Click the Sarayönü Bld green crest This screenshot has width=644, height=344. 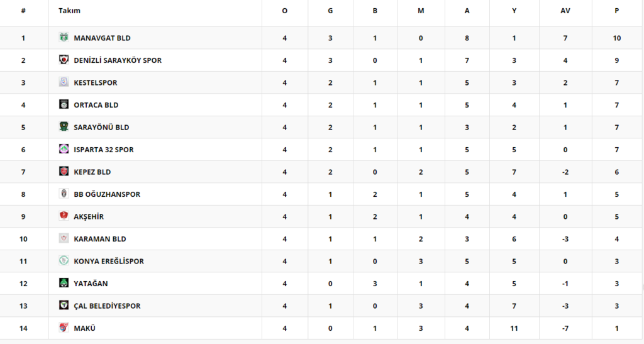pyautogui.click(x=64, y=126)
